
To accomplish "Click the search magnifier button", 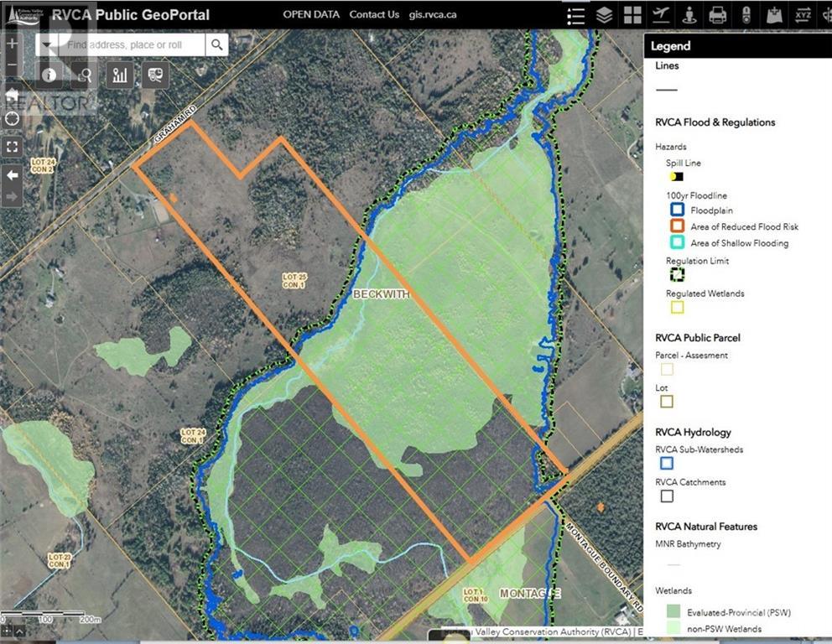I will (216, 45).
